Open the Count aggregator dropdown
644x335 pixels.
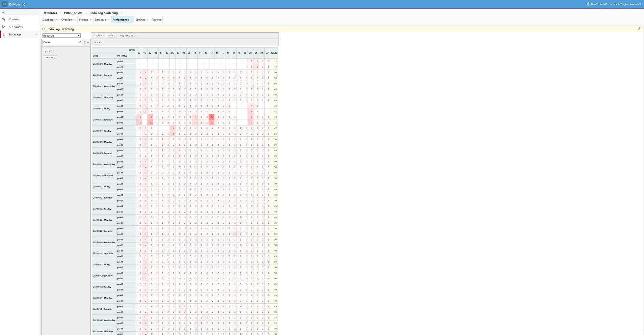pos(62,42)
